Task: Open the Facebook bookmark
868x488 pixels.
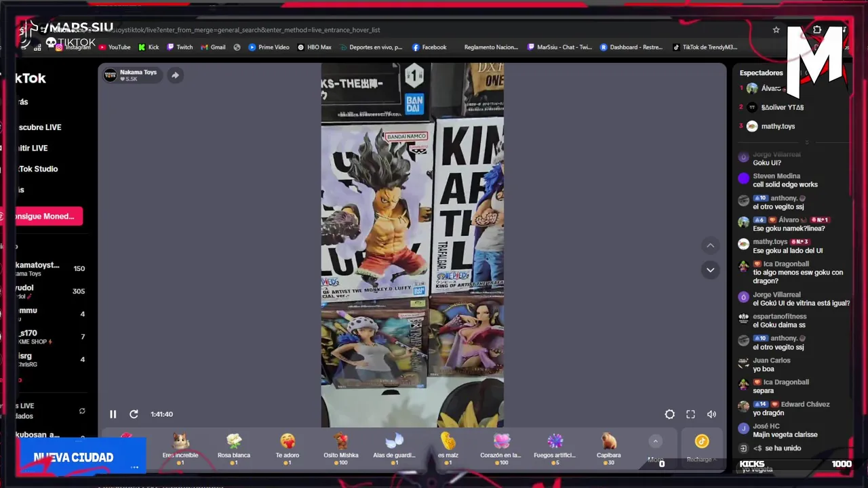Action: point(429,47)
